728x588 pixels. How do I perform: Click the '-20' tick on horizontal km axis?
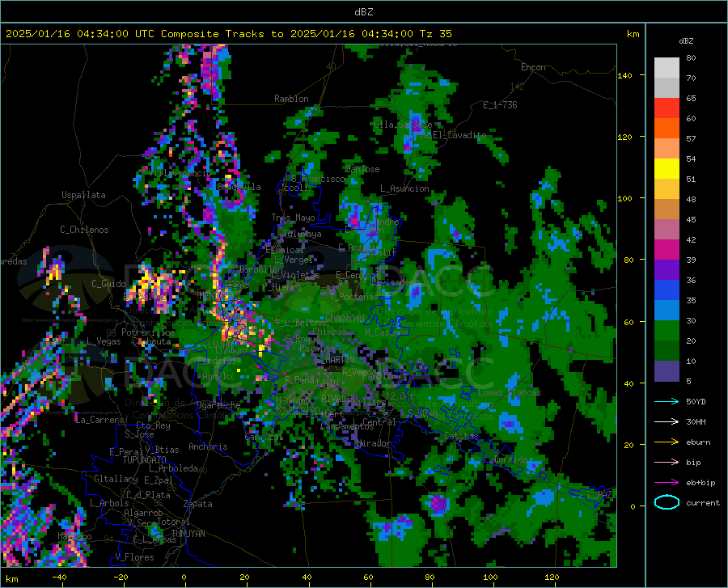(121, 577)
